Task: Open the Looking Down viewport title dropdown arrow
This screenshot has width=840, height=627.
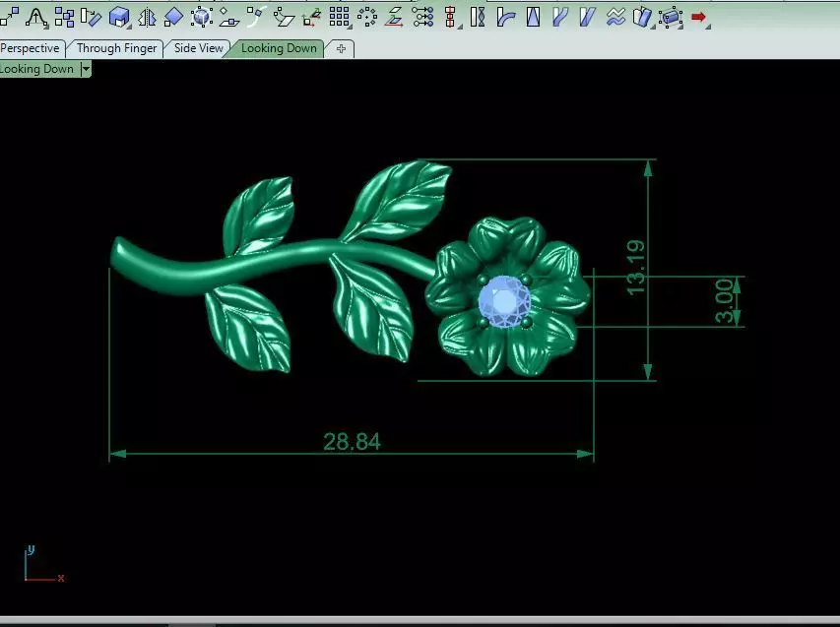Action: (x=86, y=69)
